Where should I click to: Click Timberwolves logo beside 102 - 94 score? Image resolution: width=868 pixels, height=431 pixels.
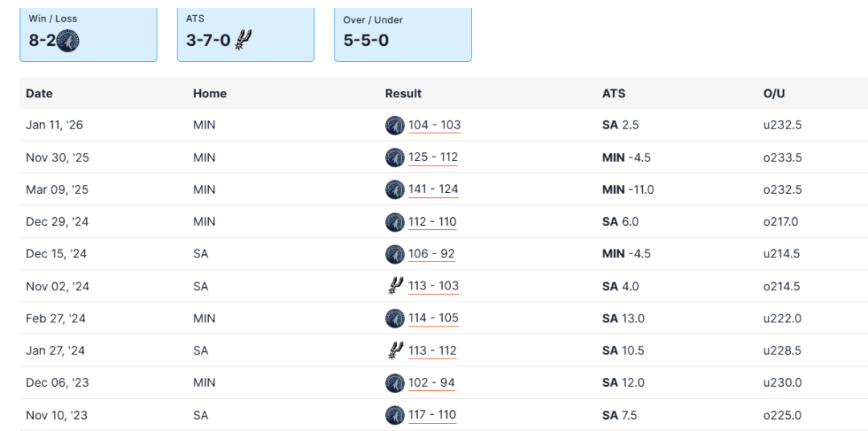click(x=395, y=383)
